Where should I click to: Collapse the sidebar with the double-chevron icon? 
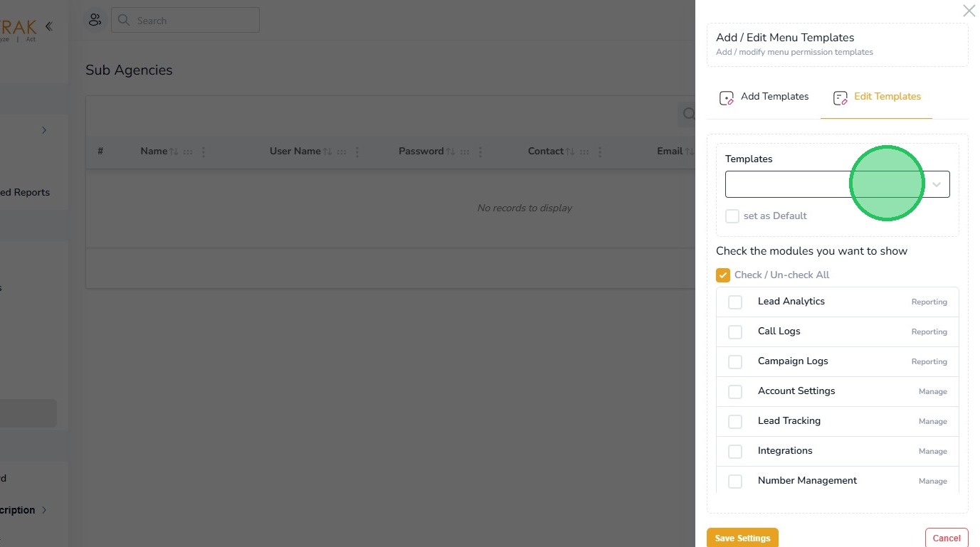48,27
